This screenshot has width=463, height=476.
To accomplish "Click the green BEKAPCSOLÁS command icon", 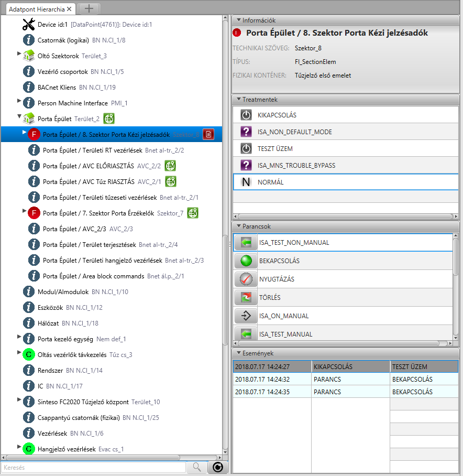I will [246, 261].
